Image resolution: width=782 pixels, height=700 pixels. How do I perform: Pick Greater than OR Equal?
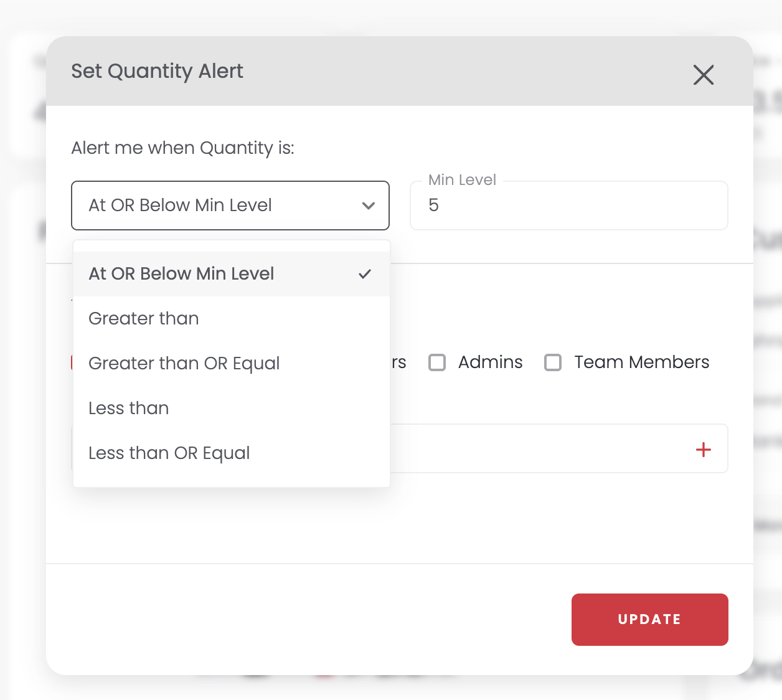tap(232, 364)
